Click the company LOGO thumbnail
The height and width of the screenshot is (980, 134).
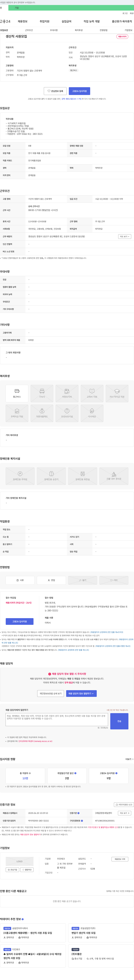coord(19,861)
